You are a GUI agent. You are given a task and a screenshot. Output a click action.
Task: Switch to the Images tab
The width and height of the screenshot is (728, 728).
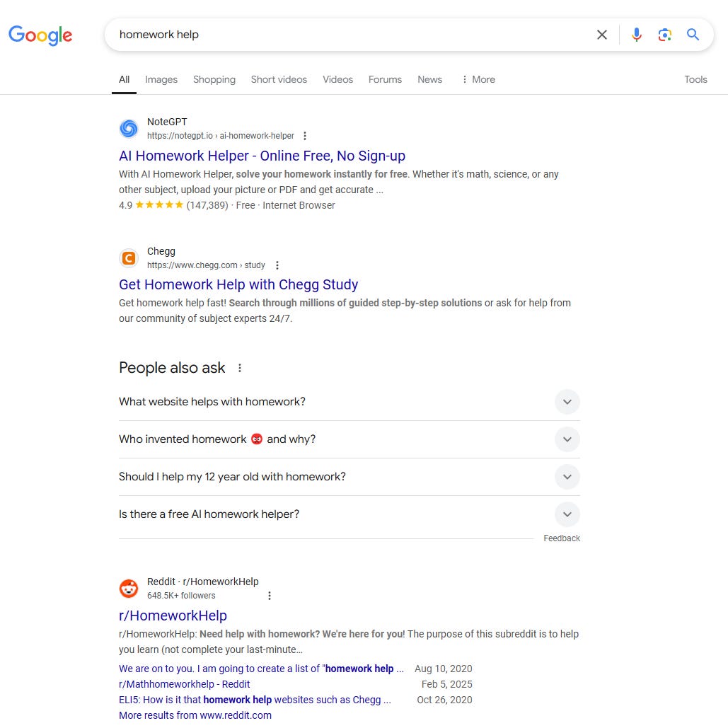[161, 79]
